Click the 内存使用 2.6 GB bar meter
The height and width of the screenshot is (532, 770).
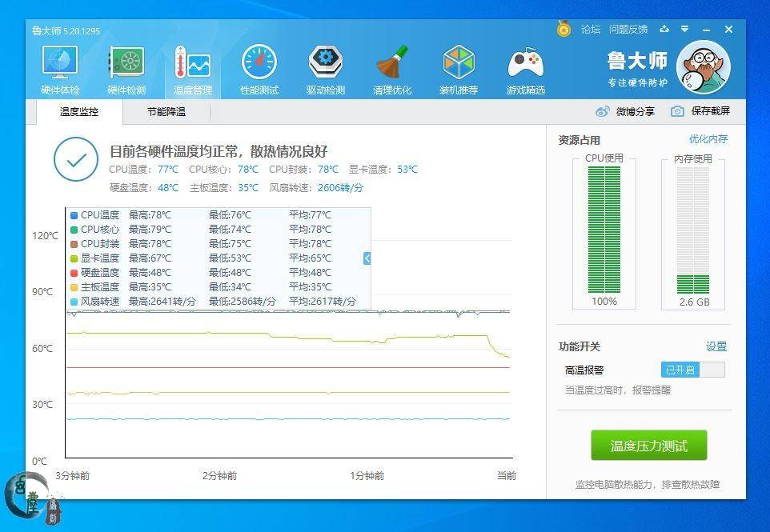[x=693, y=230]
